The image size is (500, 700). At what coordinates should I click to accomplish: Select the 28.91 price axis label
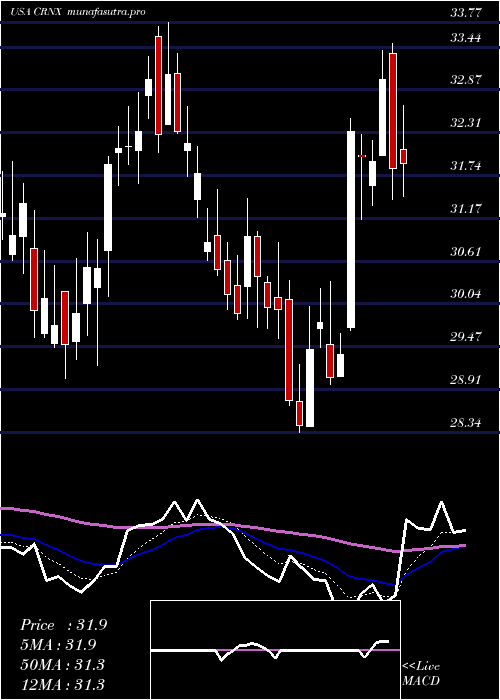tap(466, 380)
